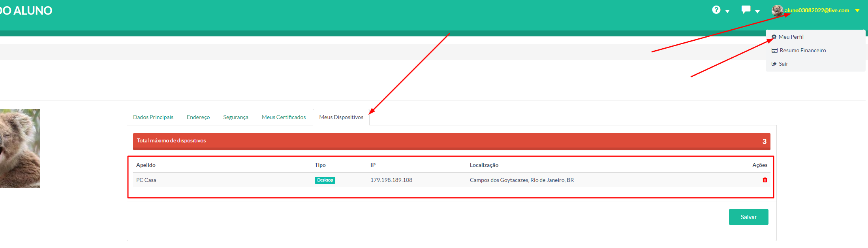Click the koala profile photo

[x=20, y=148]
